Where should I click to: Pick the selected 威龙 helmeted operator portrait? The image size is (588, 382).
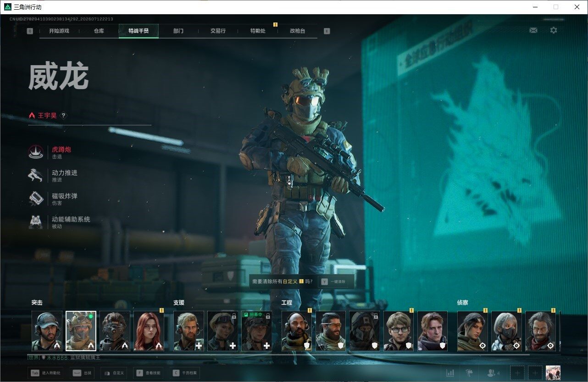coord(81,331)
